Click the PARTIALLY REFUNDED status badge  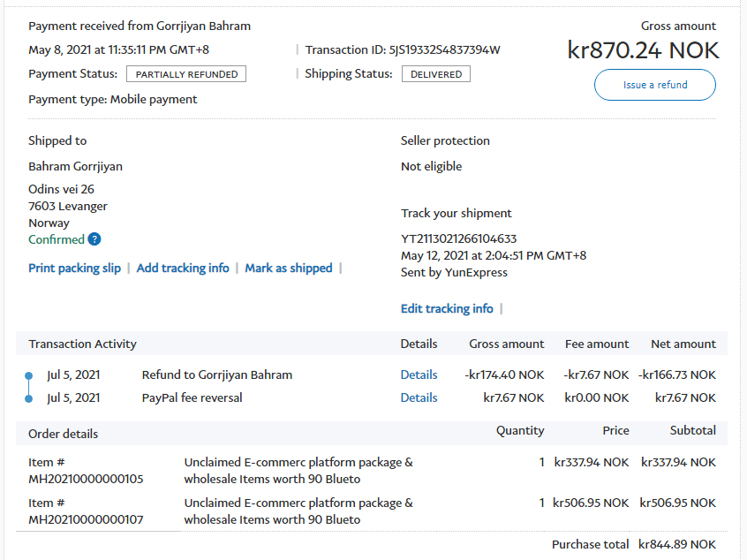(x=186, y=74)
